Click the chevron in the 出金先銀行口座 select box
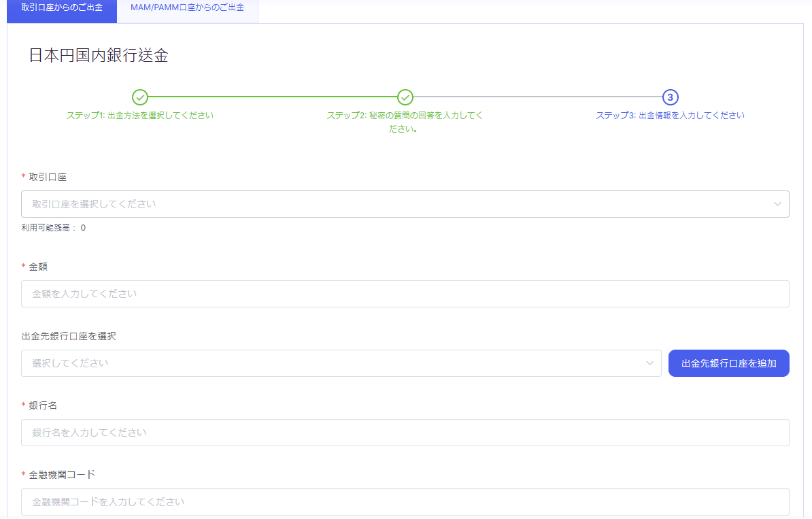812x519 pixels. [x=649, y=363]
